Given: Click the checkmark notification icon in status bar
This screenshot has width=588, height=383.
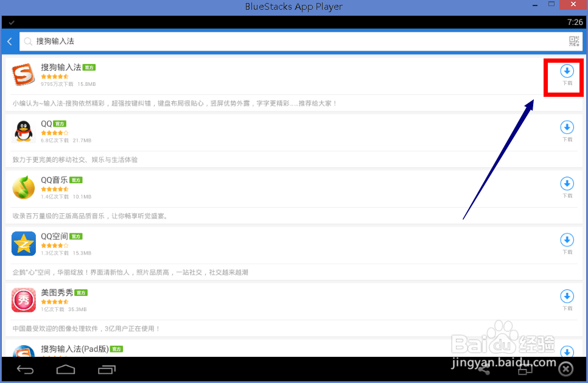Looking at the screenshot, I should (x=12, y=23).
